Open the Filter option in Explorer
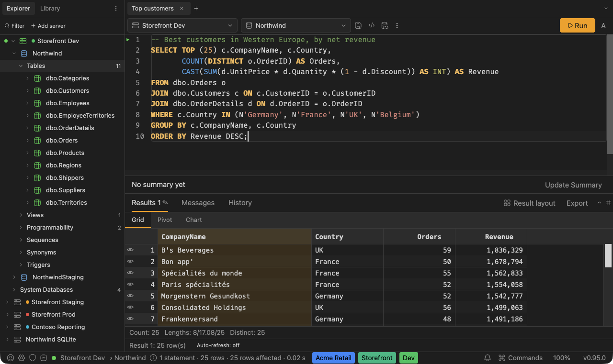Viewport: 613px width, 364px height. tap(14, 26)
